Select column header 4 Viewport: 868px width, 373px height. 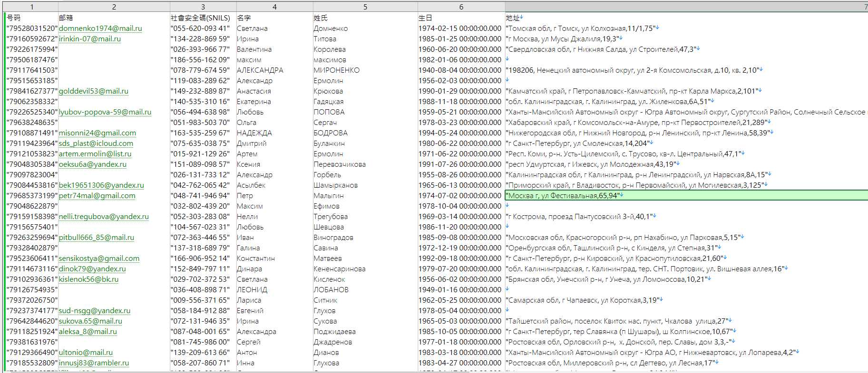click(274, 7)
